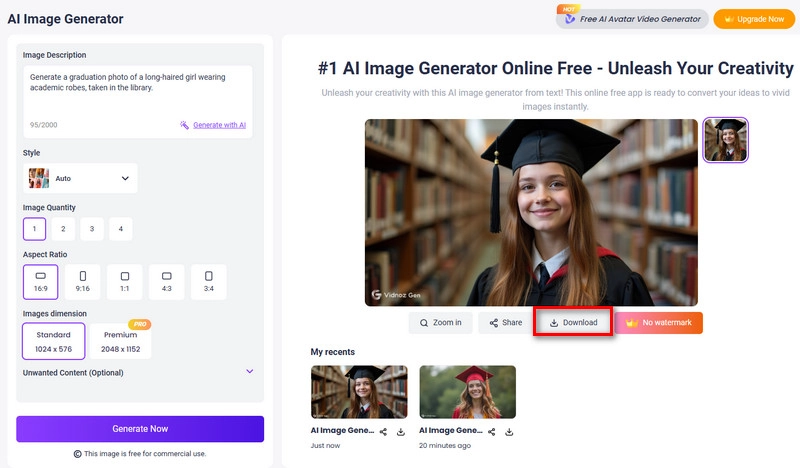Image resolution: width=800 pixels, height=468 pixels.
Task: Select the small thumbnail beside the main image
Action: click(726, 140)
